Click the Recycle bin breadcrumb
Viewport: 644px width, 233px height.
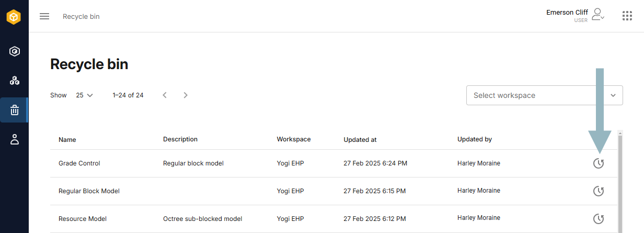click(81, 16)
